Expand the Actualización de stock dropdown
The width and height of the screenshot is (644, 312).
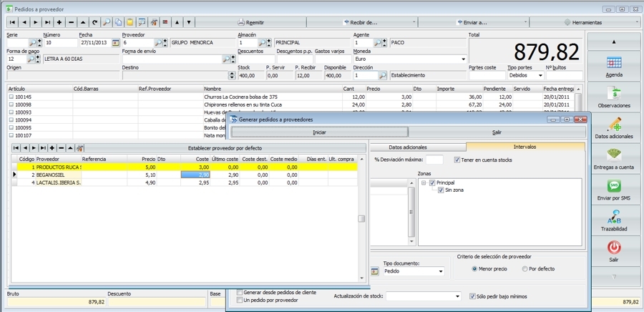point(457,296)
